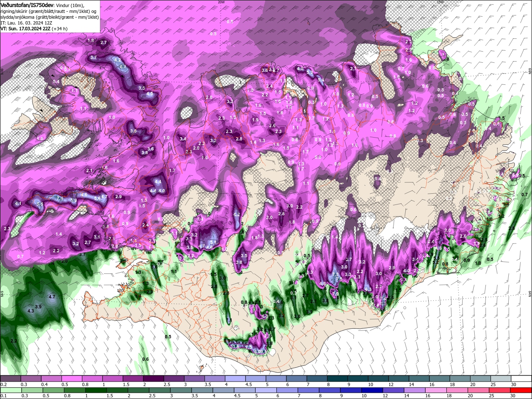Click the 5.3 snowfall value on map
Viewport: 532px width, 399px height.
(310, 72)
